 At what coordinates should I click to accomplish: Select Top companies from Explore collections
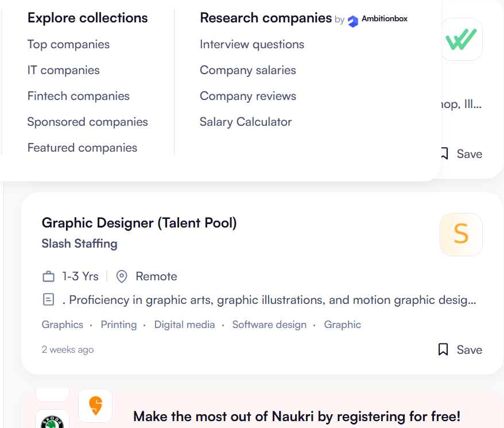[68, 44]
